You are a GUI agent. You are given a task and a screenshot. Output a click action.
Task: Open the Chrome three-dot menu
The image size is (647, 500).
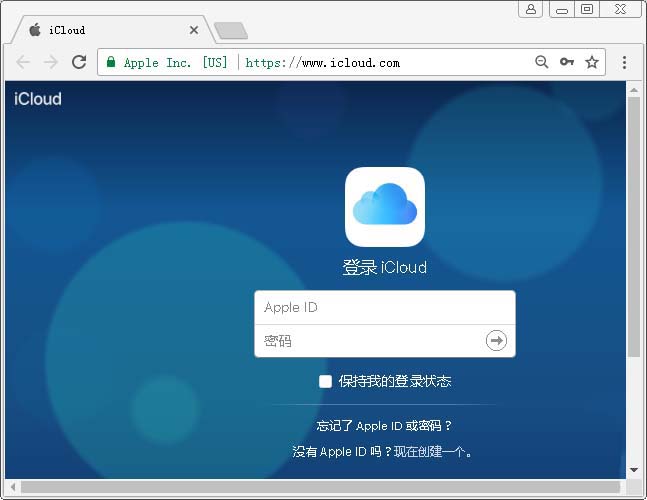(x=624, y=62)
